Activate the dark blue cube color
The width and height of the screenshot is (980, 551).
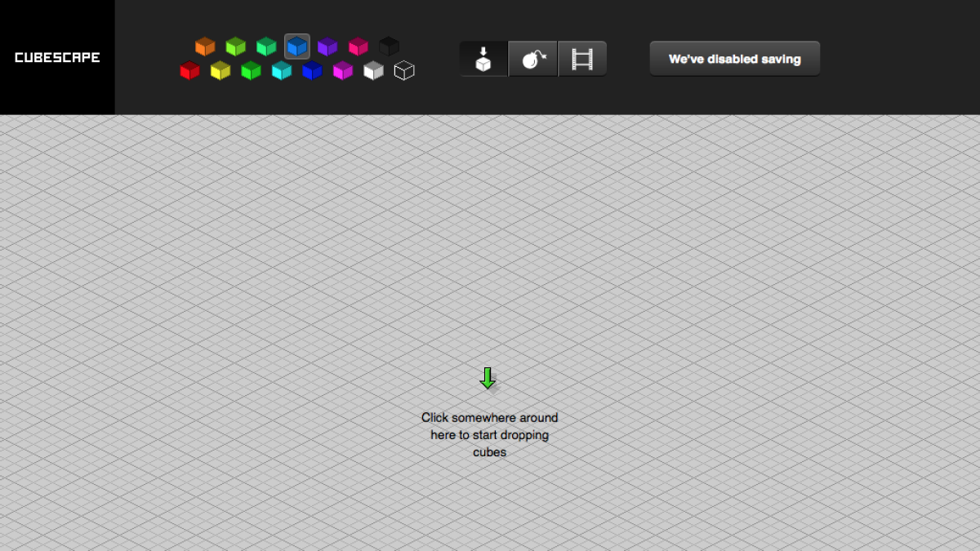pyautogui.click(x=311, y=70)
